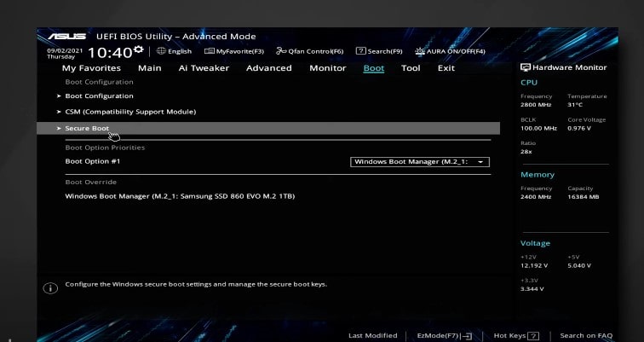This screenshot has width=644, height=342.
Task: Open Search on FAQ link
Action: pyautogui.click(x=586, y=335)
